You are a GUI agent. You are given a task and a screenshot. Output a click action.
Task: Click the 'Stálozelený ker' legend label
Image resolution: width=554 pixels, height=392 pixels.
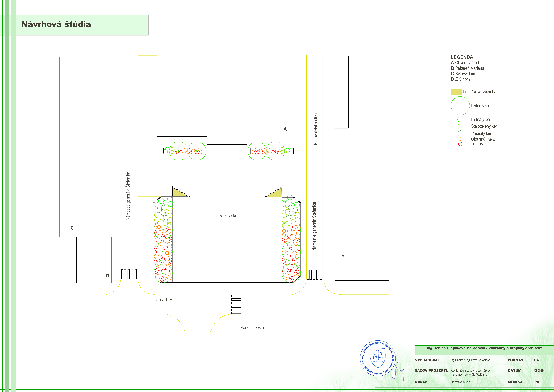[484, 126]
